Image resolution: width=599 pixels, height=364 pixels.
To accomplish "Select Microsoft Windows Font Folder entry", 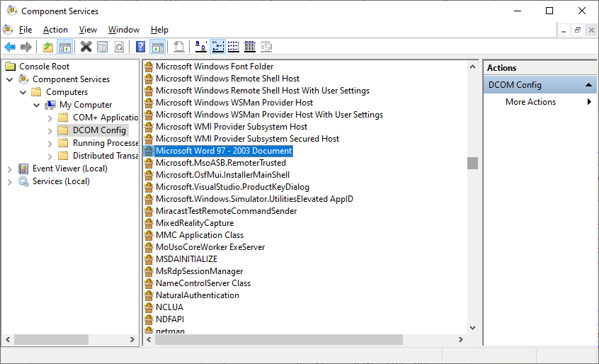I will pyautogui.click(x=215, y=67).
